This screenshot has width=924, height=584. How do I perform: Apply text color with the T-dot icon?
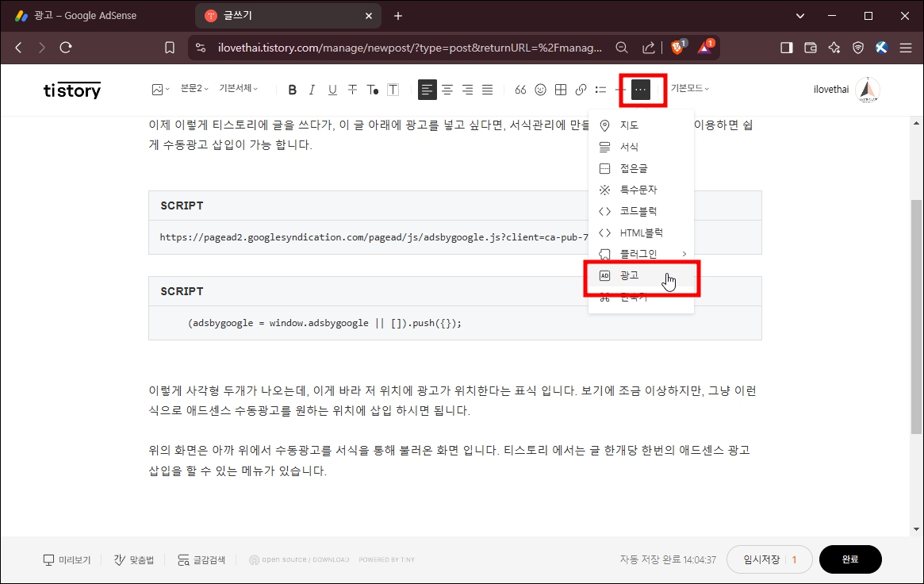coord(372,90)
